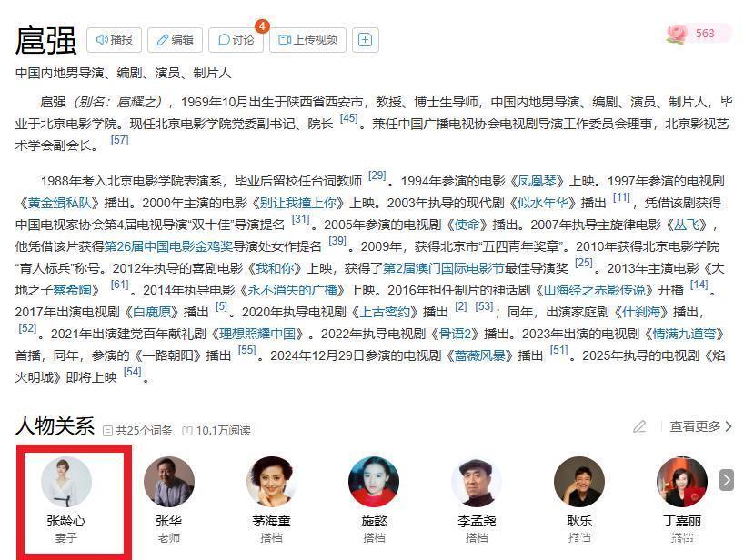Open the 凤凰琴 movie link

tap(537, 181)
